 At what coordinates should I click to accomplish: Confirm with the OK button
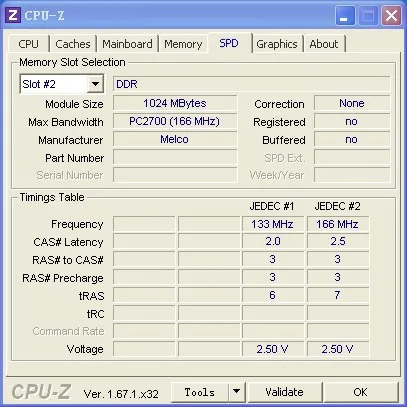coord(361,392)
